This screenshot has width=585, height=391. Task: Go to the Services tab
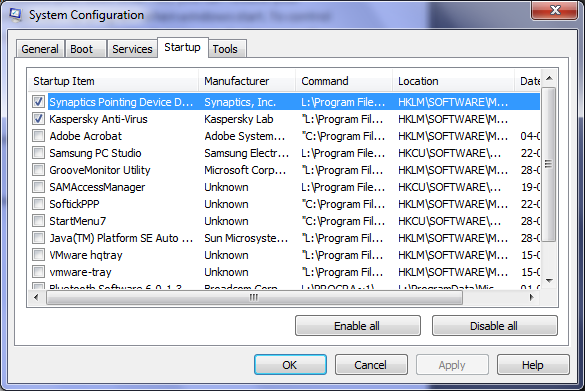tap(132, 49)
